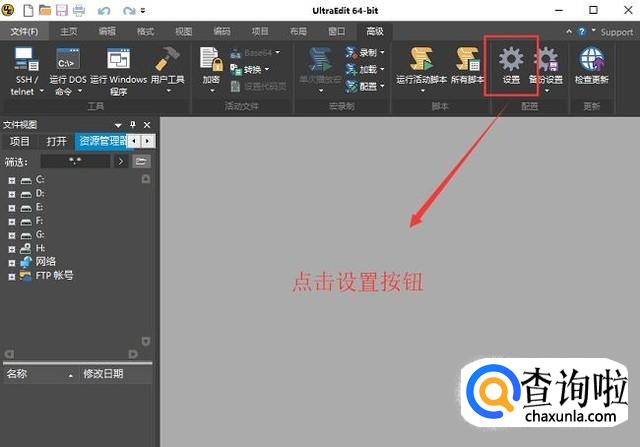This screenshot has height=447, width=640.
Task: Switch to the 项目 ribbon tab
Action: (x=260, y=31)
